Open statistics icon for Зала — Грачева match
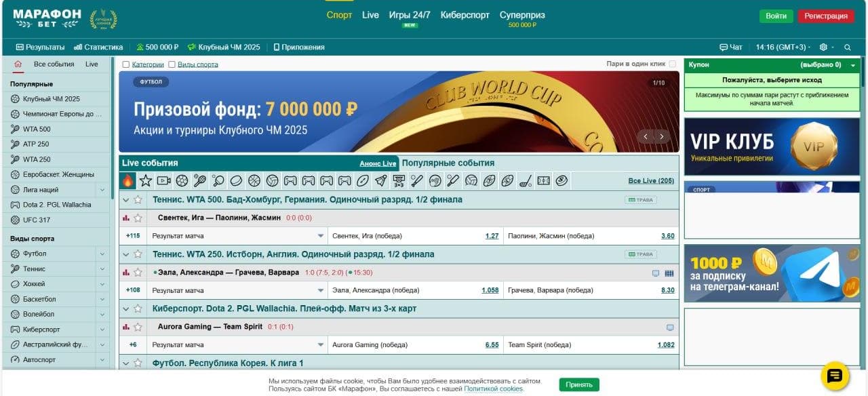 pos(125,273)
